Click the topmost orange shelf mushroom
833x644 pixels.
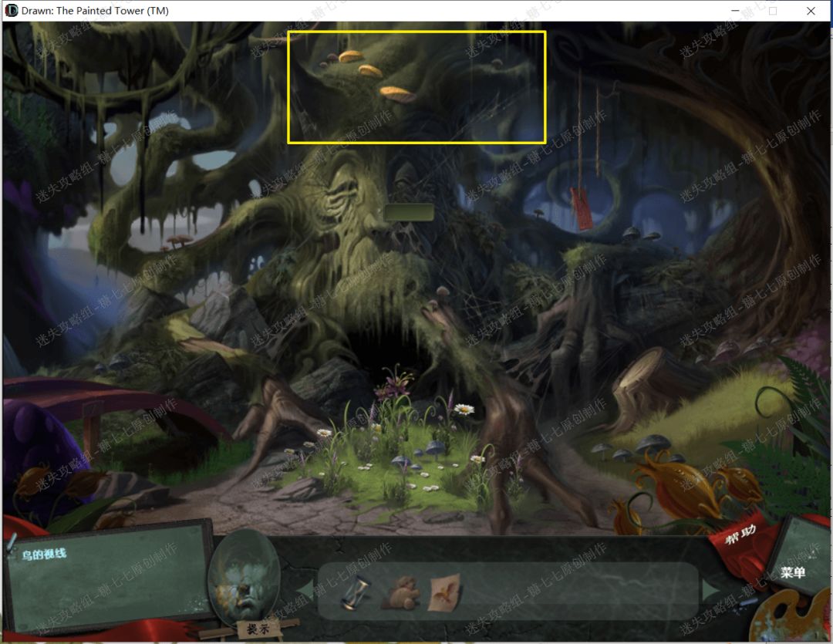click(x=351, y=56)
